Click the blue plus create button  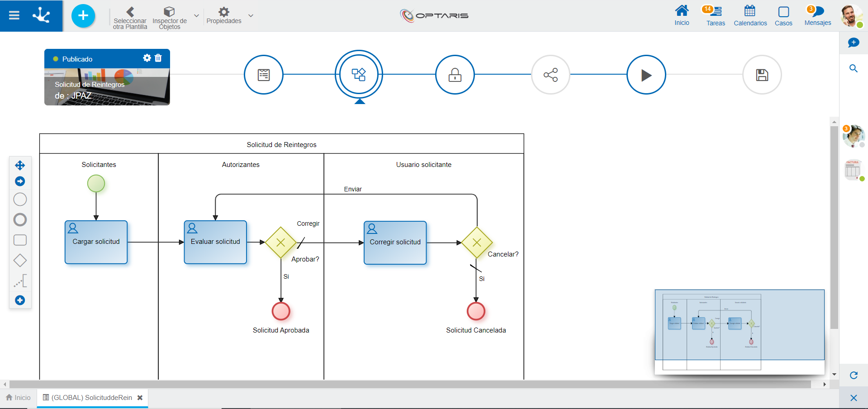[x=83, y=16]
